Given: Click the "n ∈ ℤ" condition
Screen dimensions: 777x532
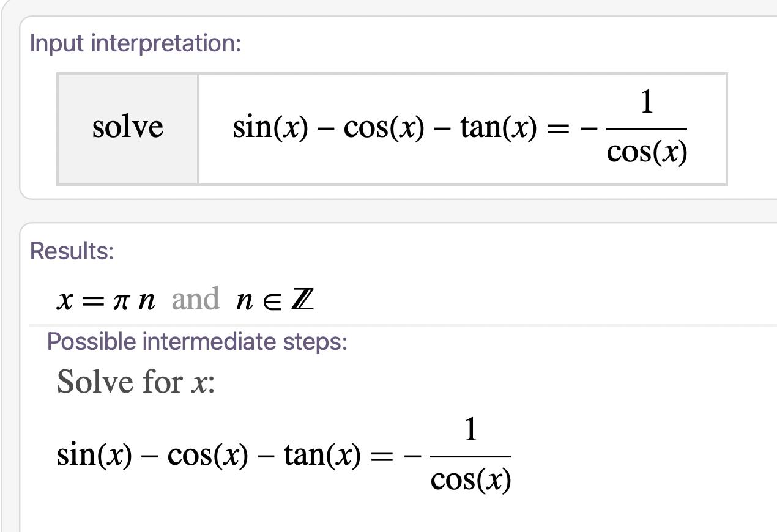Looking at the screenshot, I should (x=275, y=300).
